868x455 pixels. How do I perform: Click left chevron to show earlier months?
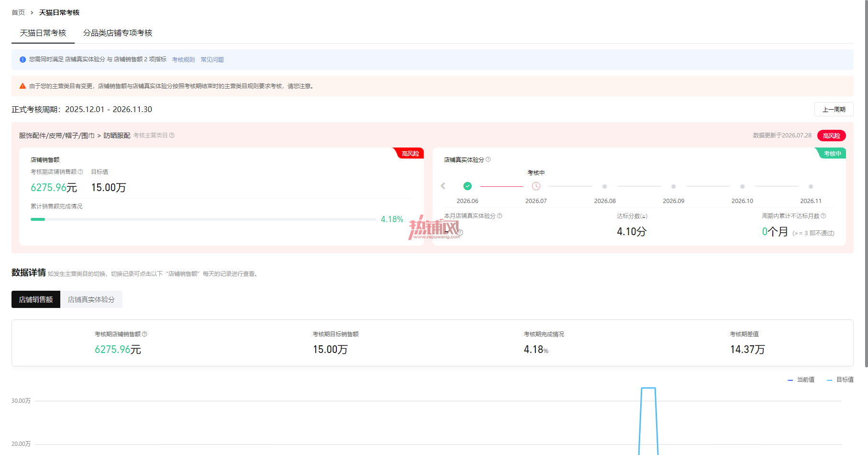(443, 186)
